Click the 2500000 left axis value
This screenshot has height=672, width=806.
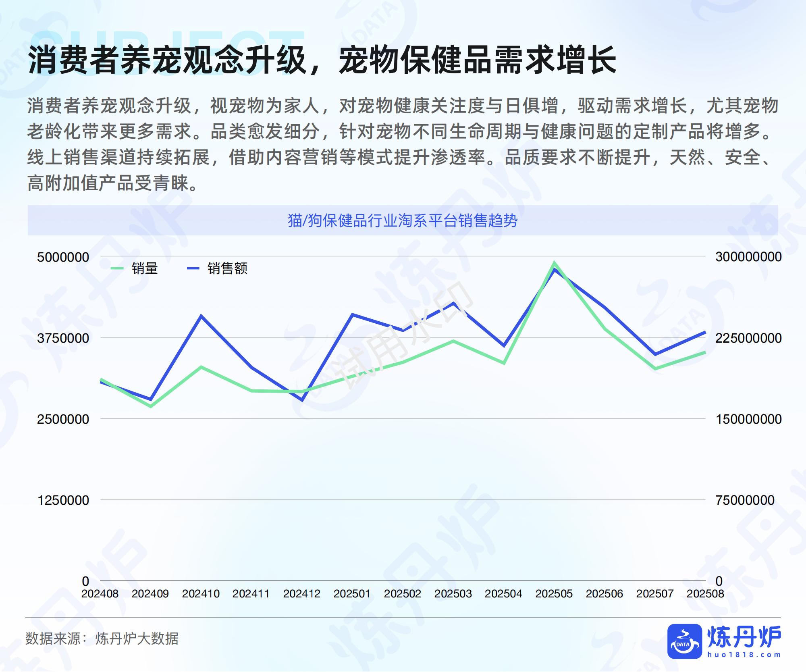coord(63,419)
